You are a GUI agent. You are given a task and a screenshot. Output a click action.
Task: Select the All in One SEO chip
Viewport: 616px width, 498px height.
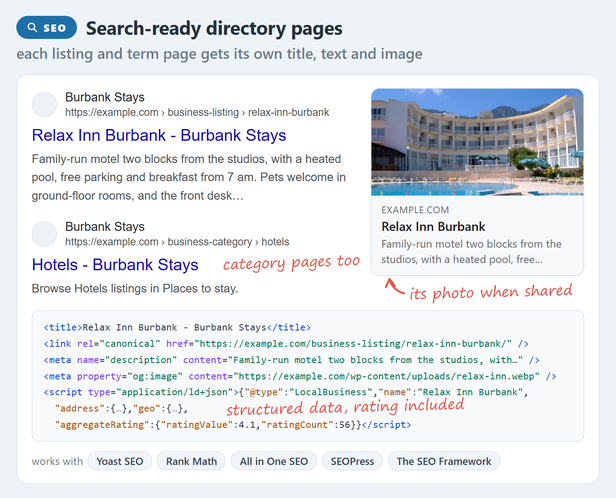tap(274, 461)
